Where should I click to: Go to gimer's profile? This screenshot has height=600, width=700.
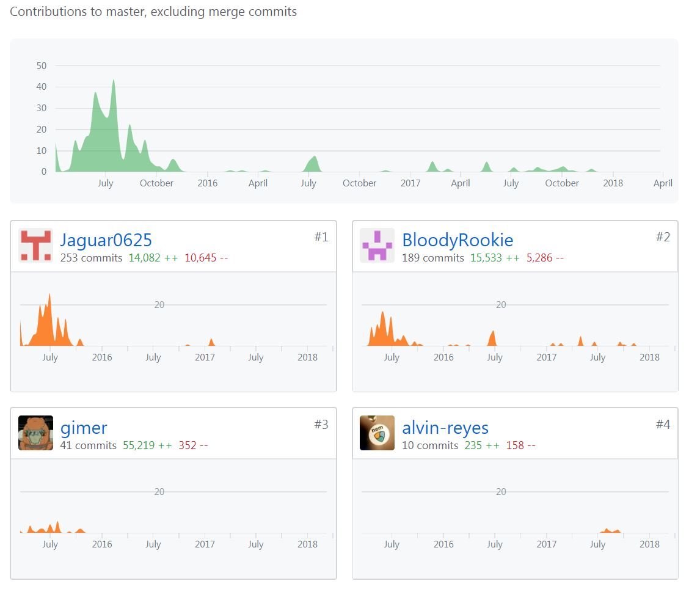(84, 428)
